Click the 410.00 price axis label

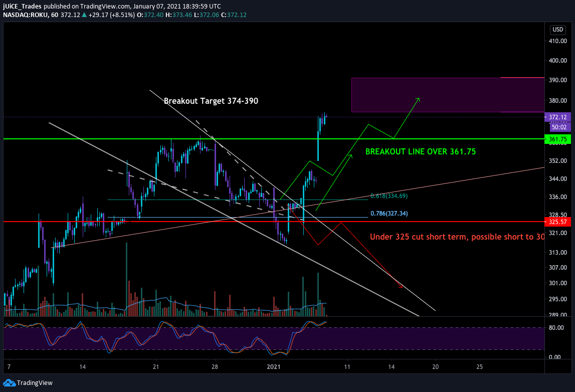pos(558,41)
